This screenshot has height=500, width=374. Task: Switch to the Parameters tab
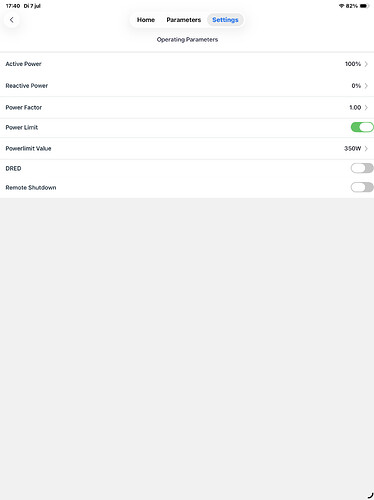point(184,20)
